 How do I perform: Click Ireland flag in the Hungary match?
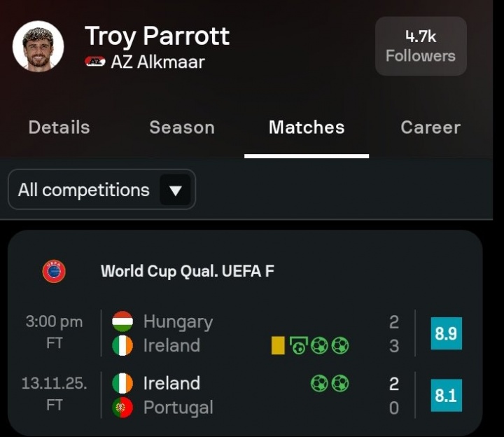point(122,345)
